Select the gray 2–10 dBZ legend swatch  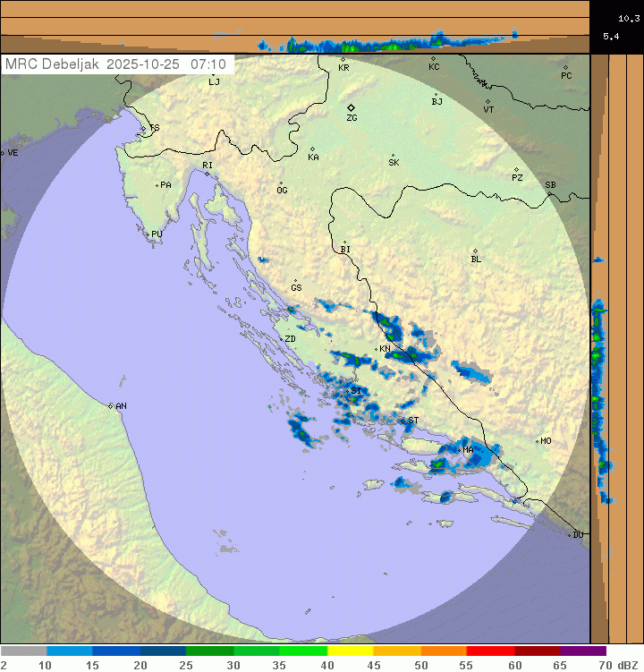click(23, 651)
